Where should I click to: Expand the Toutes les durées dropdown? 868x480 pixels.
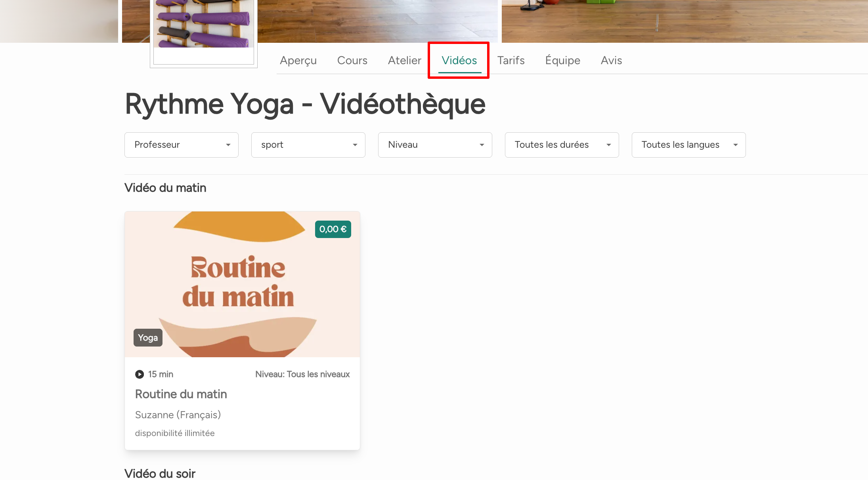coord(562,145)
